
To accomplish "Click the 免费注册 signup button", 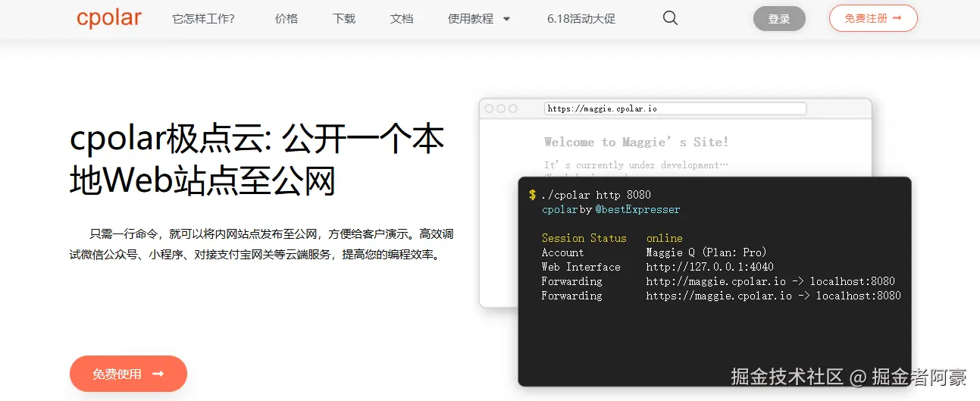I will [x=873, y=18].
